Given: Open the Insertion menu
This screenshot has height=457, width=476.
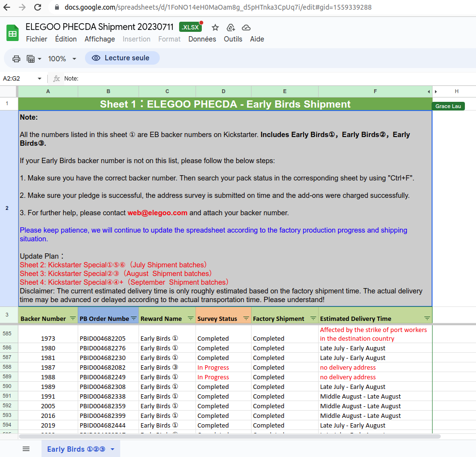Looking at the screenshot, I should click(x=136, y=39).
